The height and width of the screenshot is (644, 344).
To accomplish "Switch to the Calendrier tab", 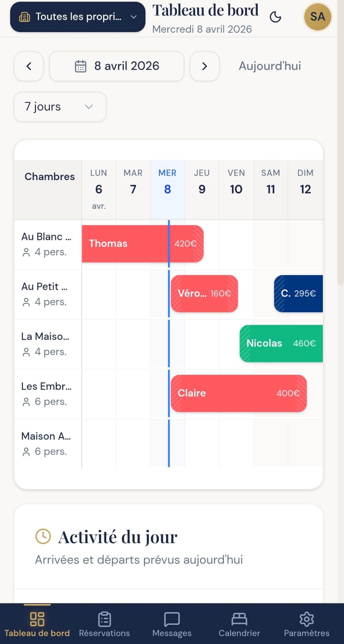I will tap(239, 624).
